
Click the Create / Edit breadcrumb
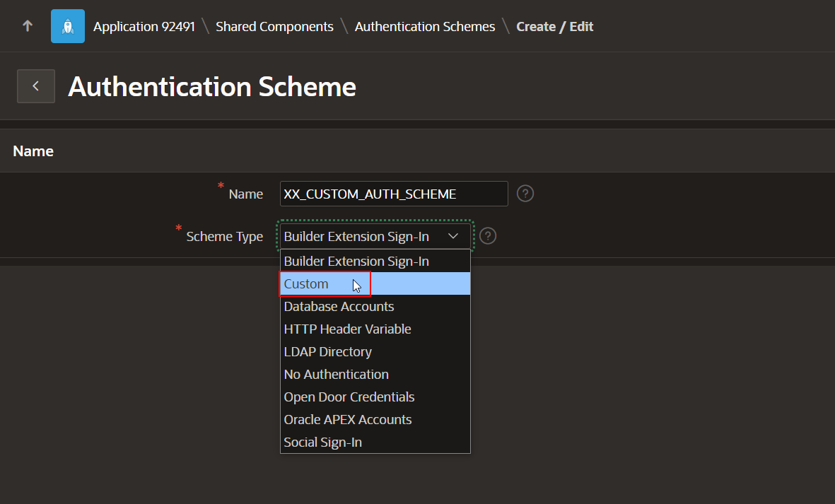[554, 27]
